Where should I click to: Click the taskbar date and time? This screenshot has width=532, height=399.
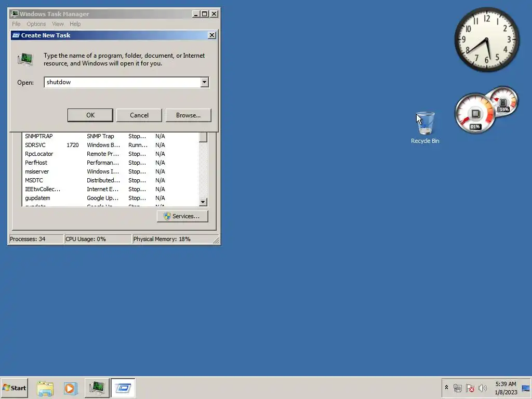[x=506, y=388]
